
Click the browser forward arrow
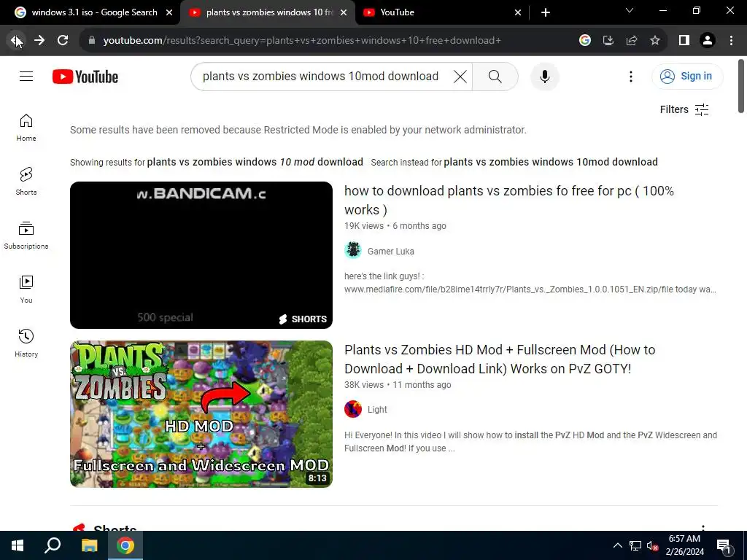click(x=39, y=41)
